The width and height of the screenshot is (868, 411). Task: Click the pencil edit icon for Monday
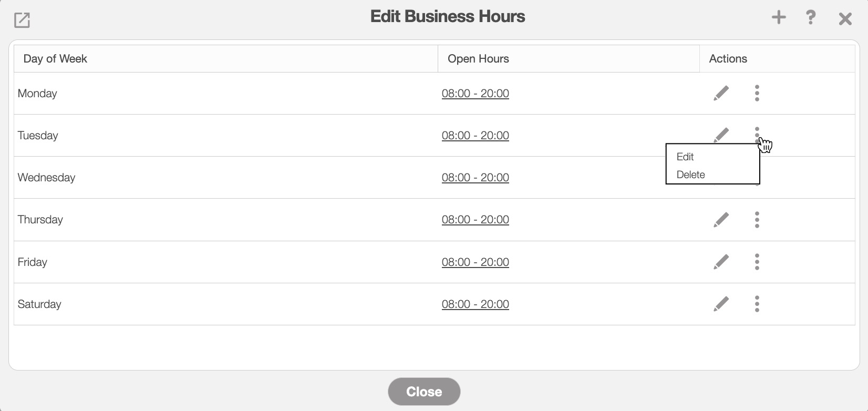[721, 93]
